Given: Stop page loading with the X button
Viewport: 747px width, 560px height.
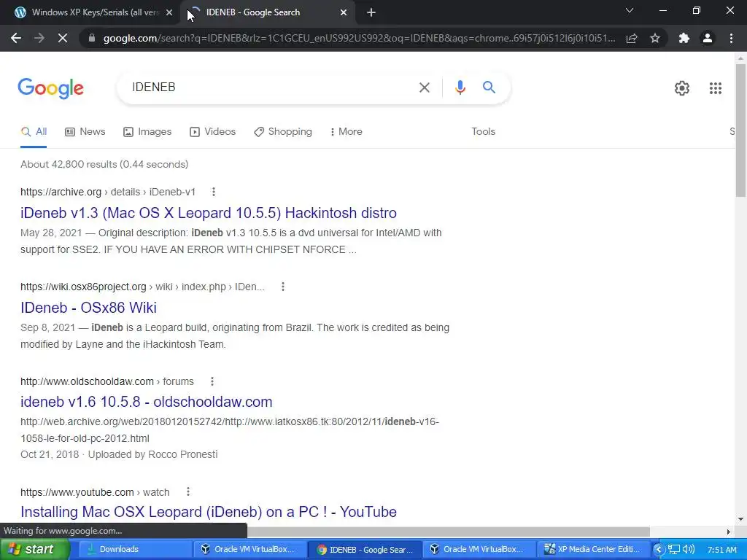Looking at the screenshot, I should click(x=63, y=38).
